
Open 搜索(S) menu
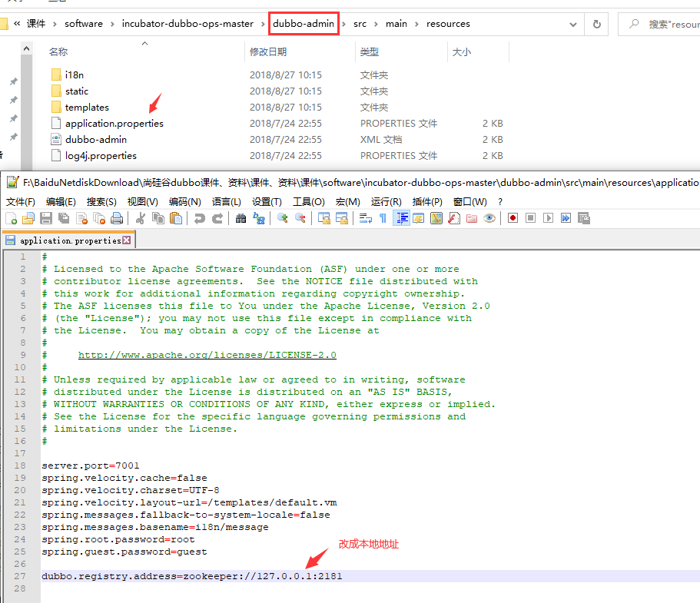(101, 202)
